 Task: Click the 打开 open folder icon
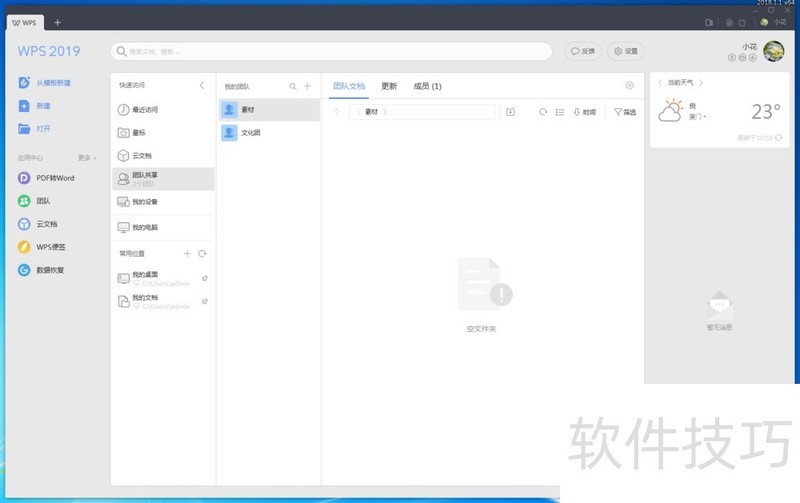click(x=24, y=129)
